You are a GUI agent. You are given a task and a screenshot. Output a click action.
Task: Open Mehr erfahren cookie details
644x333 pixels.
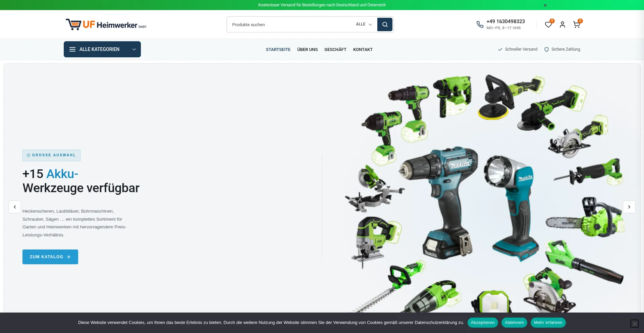click(x=548, y=323)
